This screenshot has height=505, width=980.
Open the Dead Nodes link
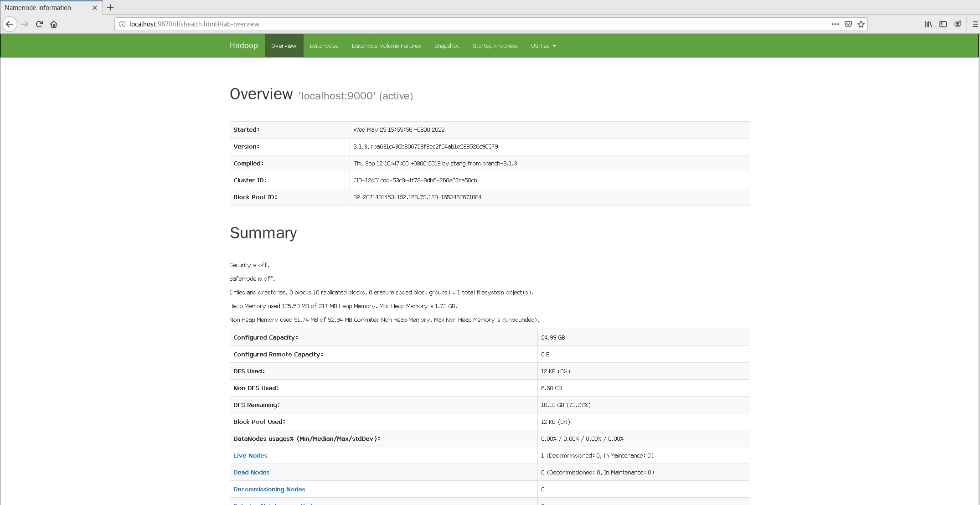tap(251, 472)
